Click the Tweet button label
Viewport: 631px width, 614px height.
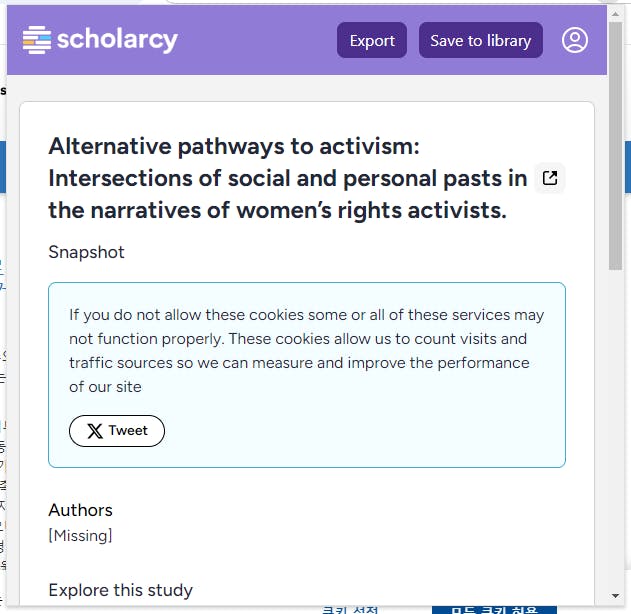128,431
